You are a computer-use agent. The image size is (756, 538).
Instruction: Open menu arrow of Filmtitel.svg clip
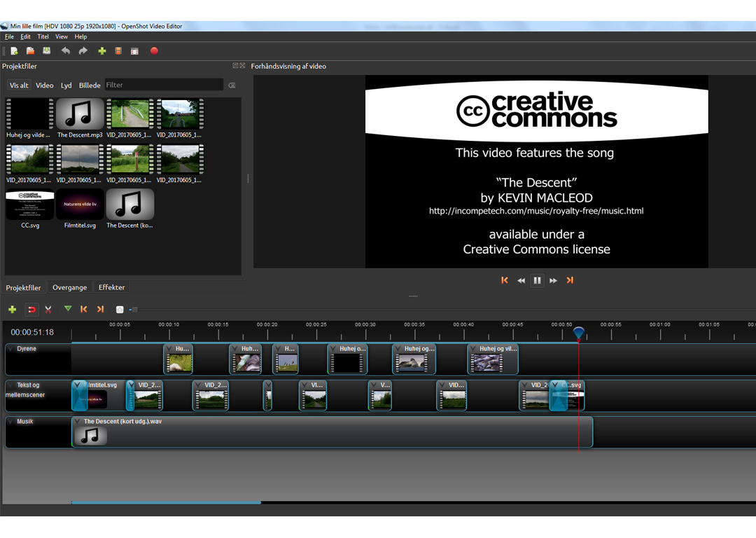(78, 385)
